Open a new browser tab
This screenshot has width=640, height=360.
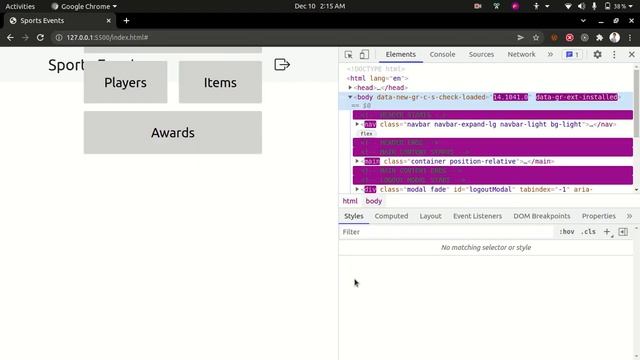[126, 20]
